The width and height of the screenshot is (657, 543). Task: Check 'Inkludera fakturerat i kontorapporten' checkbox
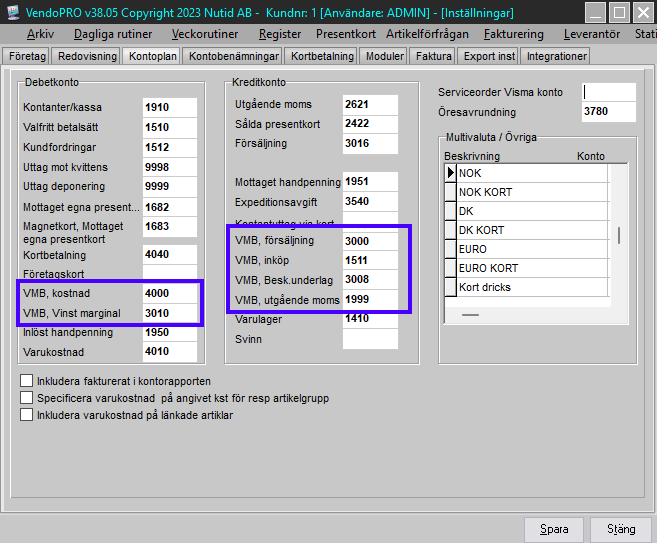coord(26,381)
